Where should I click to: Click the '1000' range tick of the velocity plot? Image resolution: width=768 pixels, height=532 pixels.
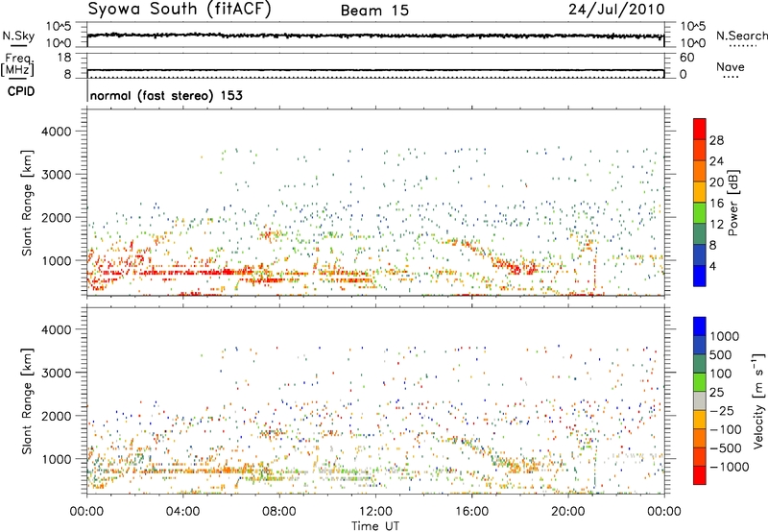click(56, 459)
